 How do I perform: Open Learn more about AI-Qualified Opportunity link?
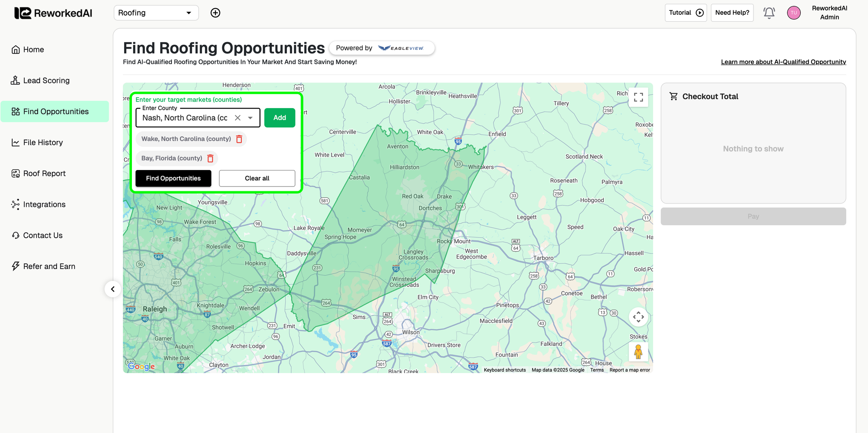tap(783, 62)
